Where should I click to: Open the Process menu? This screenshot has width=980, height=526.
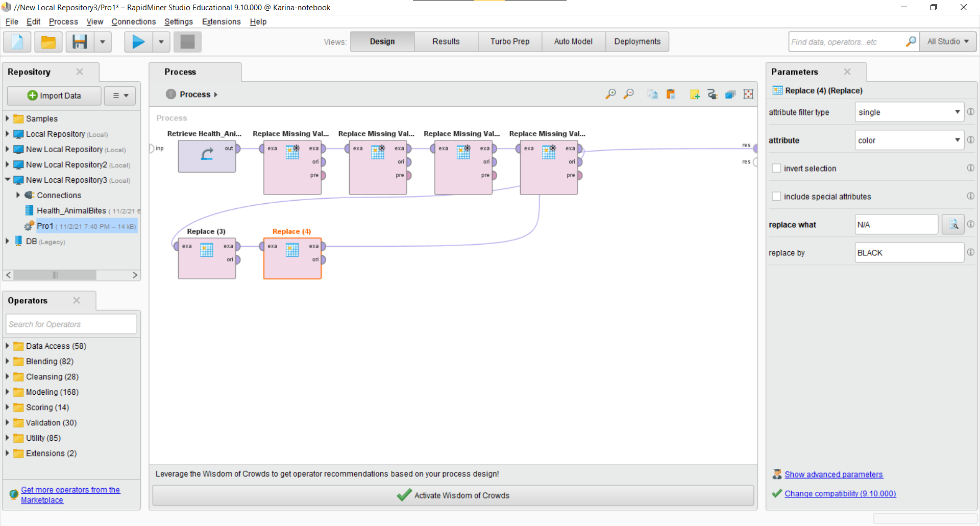point(63,21)
